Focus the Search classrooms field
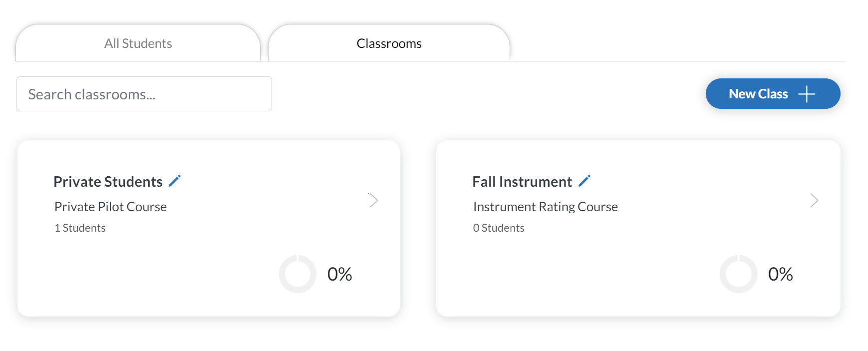868x351 pixels. pyautogui.click(x=144, y=94)
